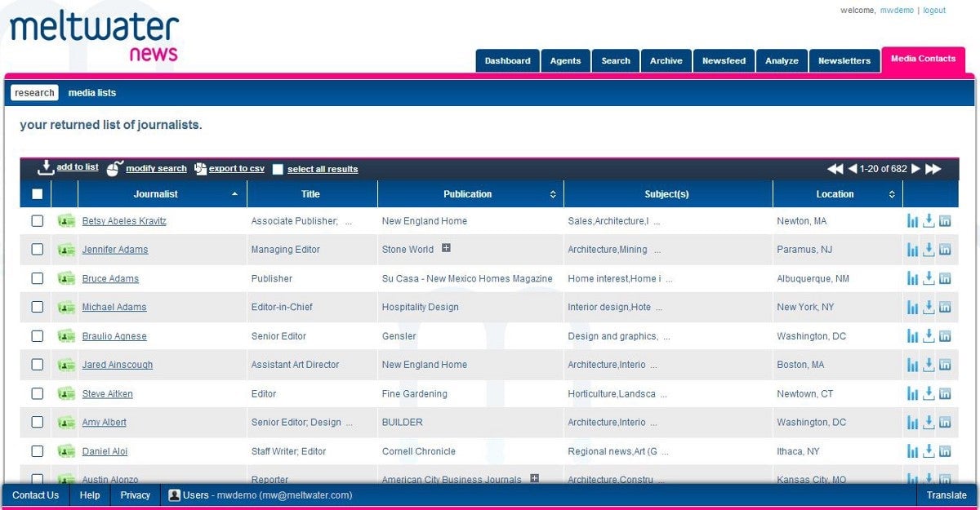Check the box for Betsy Abeles Kravitz
The image size is (980, 510).
(x=37, y=221)
